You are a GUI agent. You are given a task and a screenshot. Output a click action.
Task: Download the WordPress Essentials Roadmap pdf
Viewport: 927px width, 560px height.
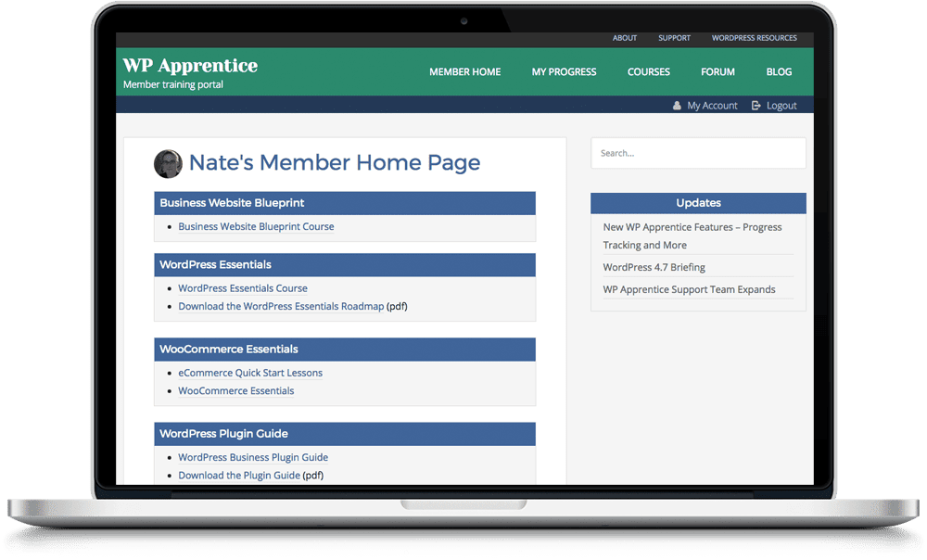click(x=282, y=306)
